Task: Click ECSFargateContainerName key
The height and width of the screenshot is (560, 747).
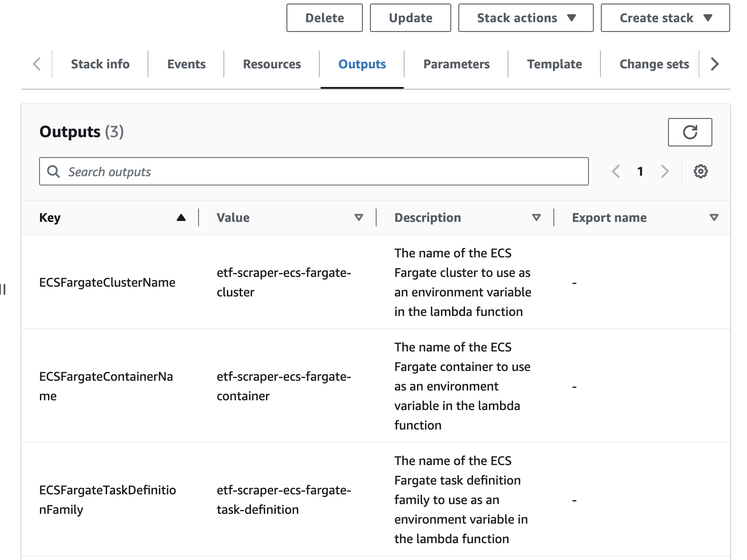Action: (106, 386)
